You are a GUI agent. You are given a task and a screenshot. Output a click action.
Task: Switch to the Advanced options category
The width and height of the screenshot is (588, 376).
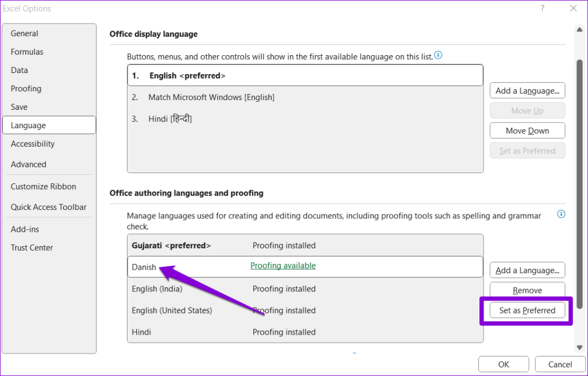[29, 164]
